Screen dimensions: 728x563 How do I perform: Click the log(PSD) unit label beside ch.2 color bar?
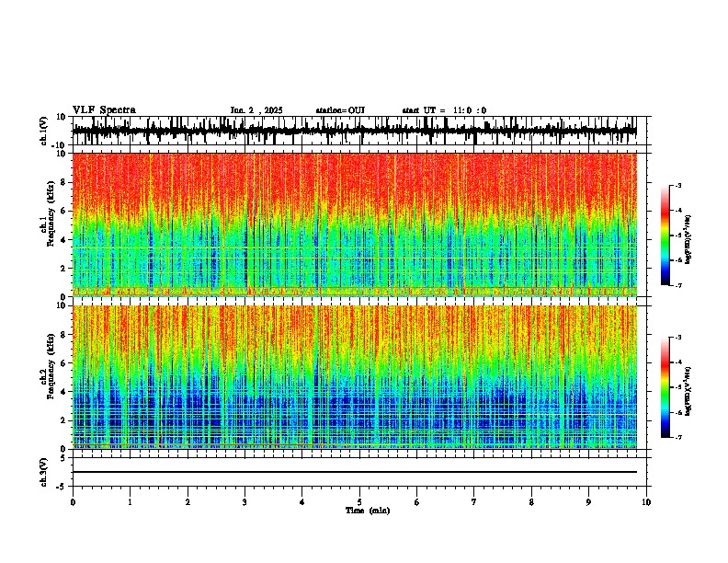[688, 392]
